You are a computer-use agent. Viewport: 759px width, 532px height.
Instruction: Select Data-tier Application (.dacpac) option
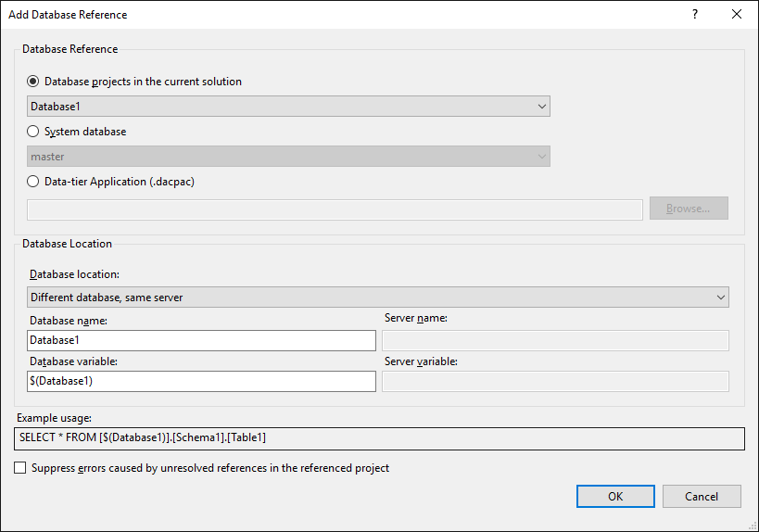[x=33, y=182]
